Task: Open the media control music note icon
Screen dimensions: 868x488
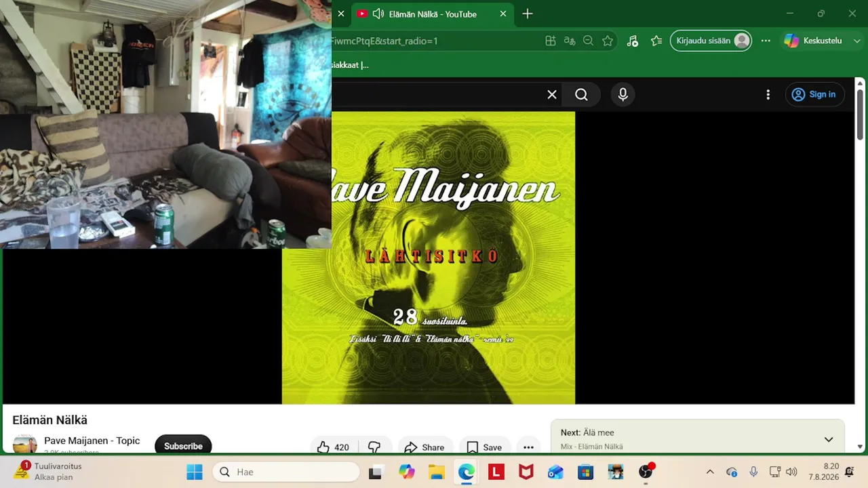Action: coord(632,41)
